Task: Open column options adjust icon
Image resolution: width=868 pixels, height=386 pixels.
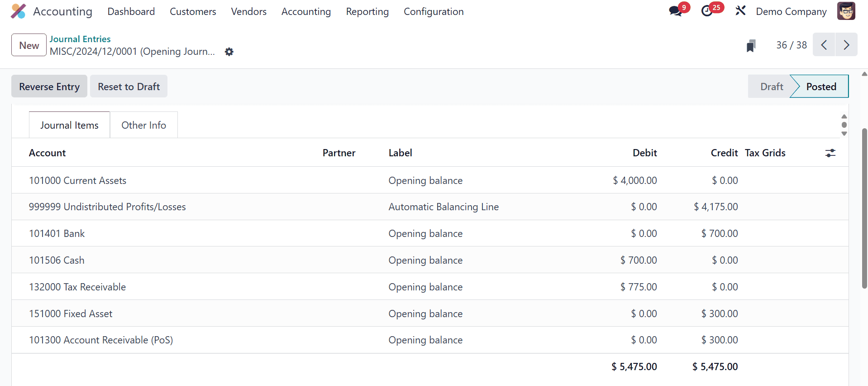Action: click(830, 153)
